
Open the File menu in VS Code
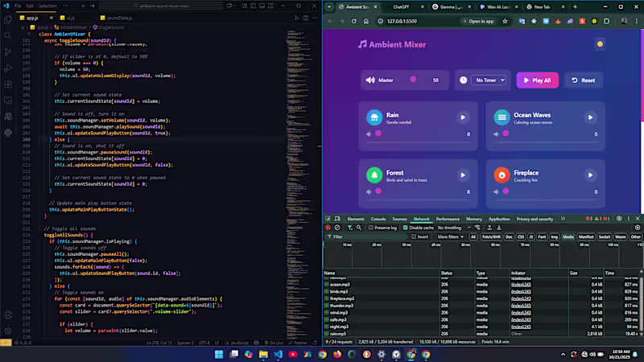[18, 6]
